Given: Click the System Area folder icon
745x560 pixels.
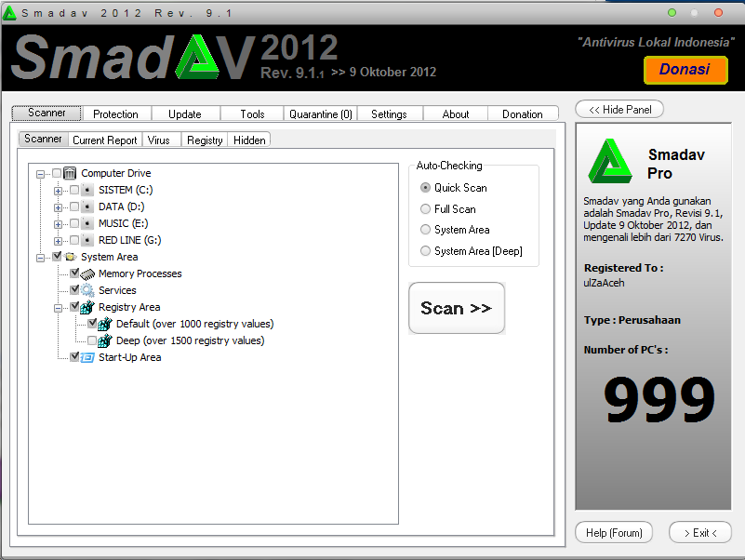Looking at the screenshot, I should [71, 257].
